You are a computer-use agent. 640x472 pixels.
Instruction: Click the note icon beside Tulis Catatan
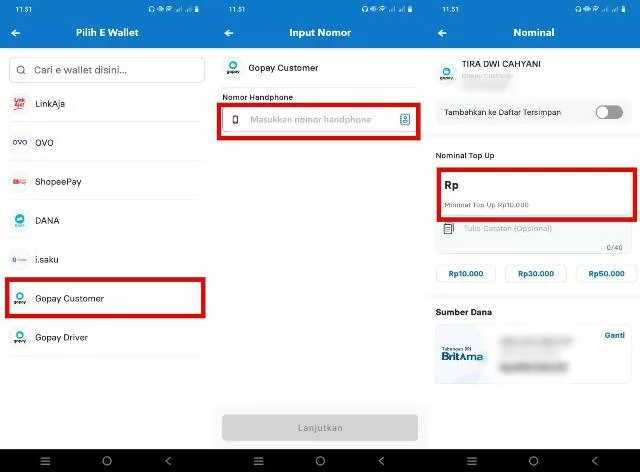click(448, 228)
